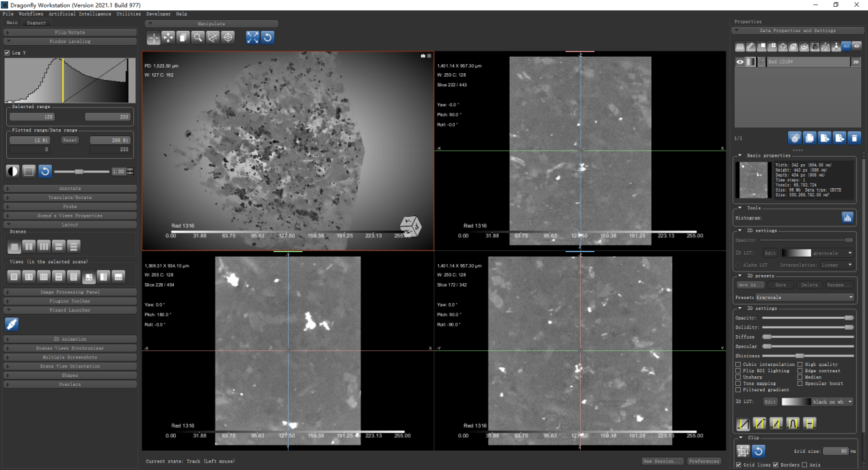Expand the Translate/Rotate panel
The image size is (868, 470).
click(70, 198)
